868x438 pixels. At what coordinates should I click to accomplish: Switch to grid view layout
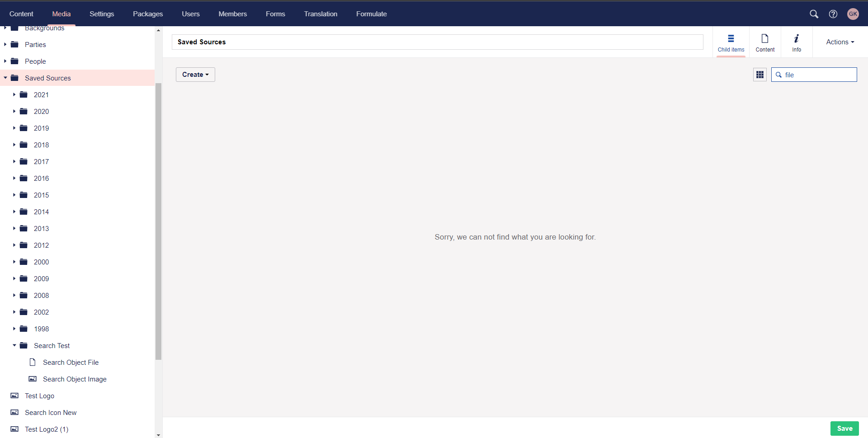[759, 75]
